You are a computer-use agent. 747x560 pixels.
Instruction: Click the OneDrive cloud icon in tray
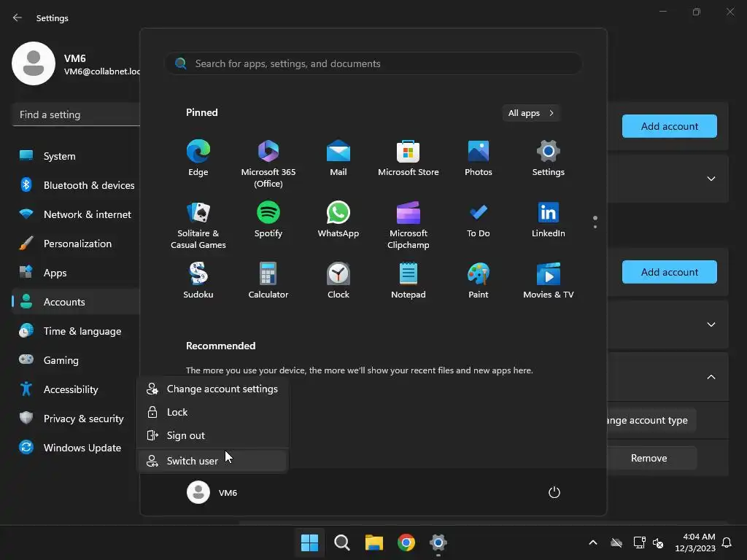616,542
